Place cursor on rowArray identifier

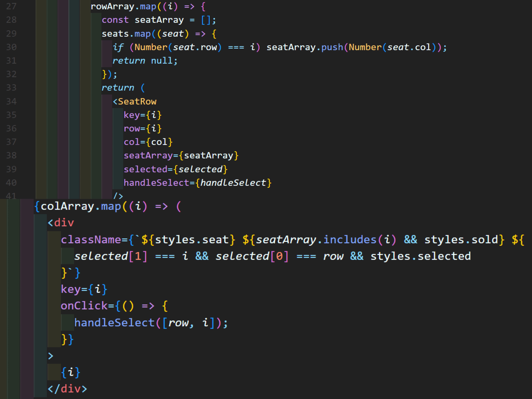click(112, 6)
